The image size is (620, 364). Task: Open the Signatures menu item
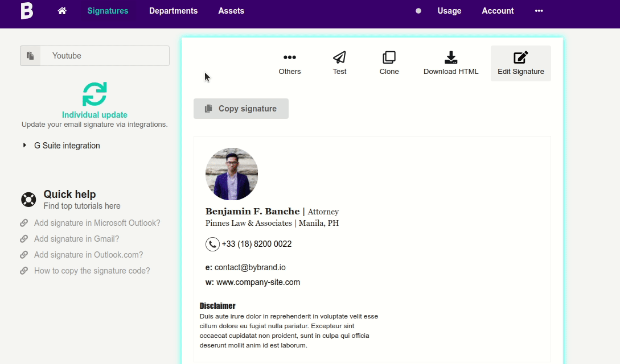[108, 11]
